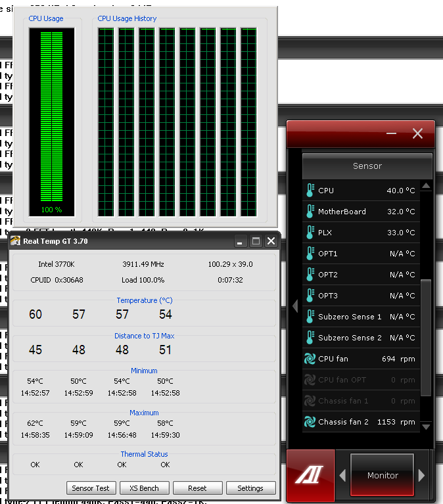Click the sensor list scroll down arrow
The width and height of the screenshot is (443, 504).
click(x=427, y=427)
